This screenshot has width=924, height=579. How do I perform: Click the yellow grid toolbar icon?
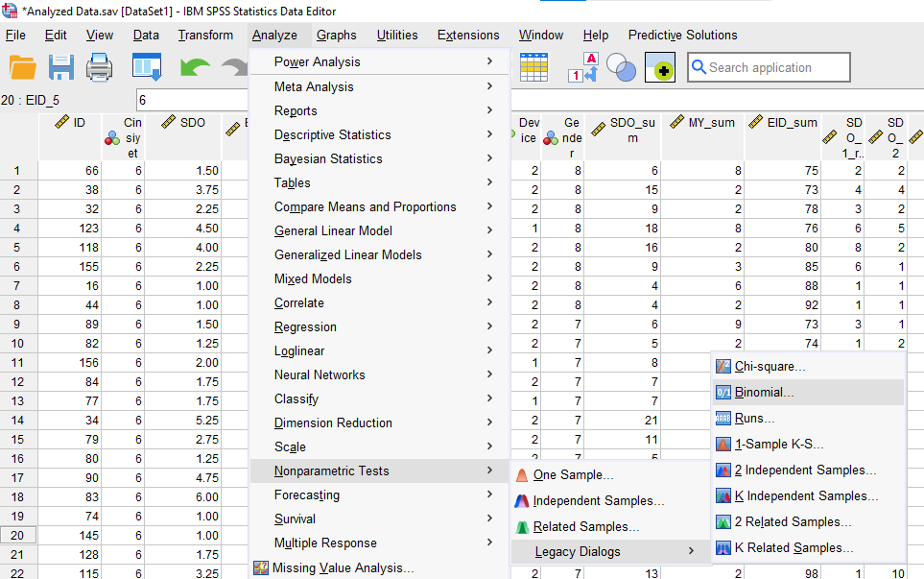point(533,67)
